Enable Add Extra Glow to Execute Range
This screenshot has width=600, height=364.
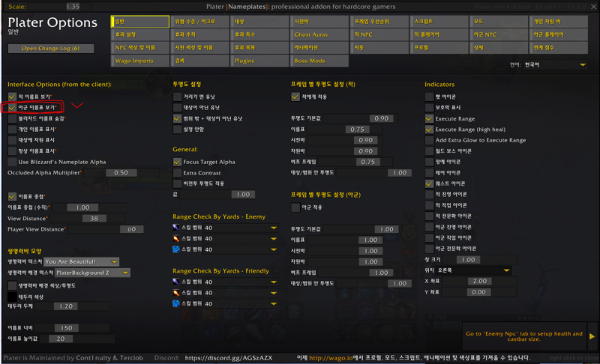(x=429, y=140)
